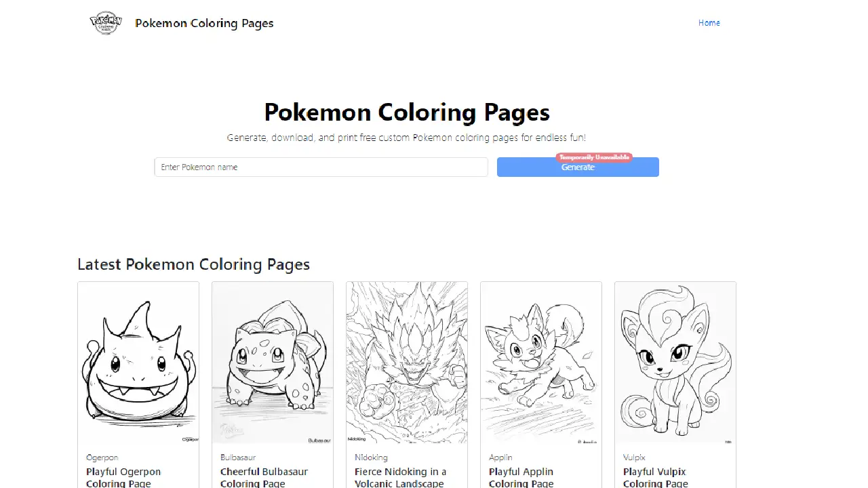Viewport: 868px width, 488px height.
Task: Click the Latest Pokemon Coloring Pages heading
Action: tap(194, 264)
